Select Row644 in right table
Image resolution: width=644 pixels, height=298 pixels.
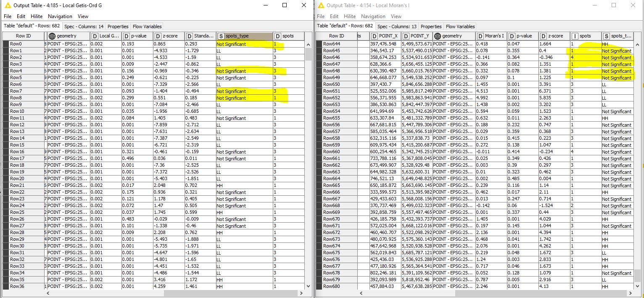[336, 44]
